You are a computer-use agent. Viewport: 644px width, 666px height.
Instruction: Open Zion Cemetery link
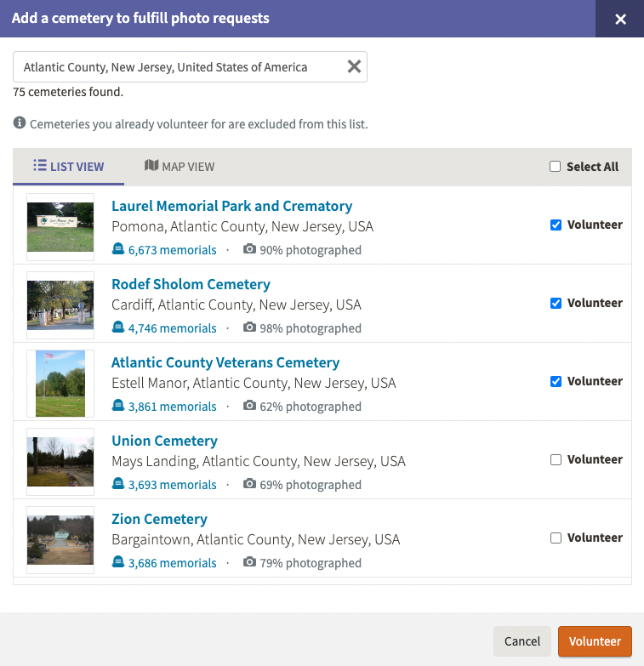[159, 519]
